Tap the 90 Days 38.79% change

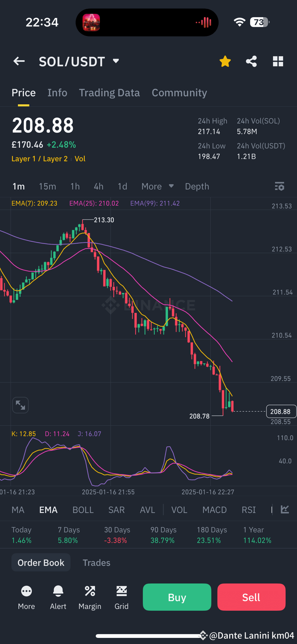(163, 535)
